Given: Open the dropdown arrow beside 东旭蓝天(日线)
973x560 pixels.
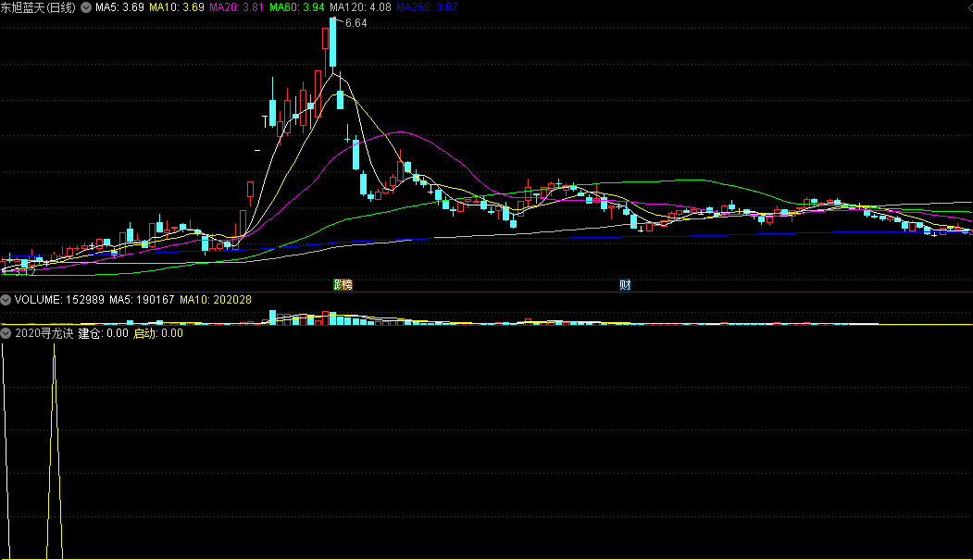Looking at the screenshot, I should coord(86,7).
